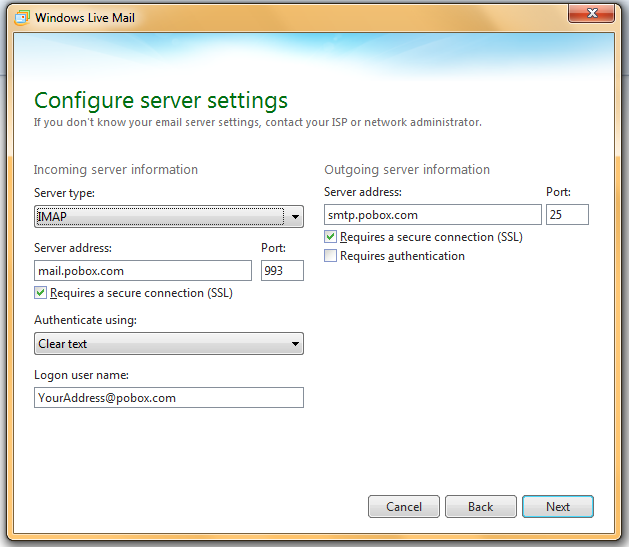Image resolution: width=629 pixels, height=547 pixels.
Task: Toggle outgoing server SSL checkbox
Action: [331, 237]
